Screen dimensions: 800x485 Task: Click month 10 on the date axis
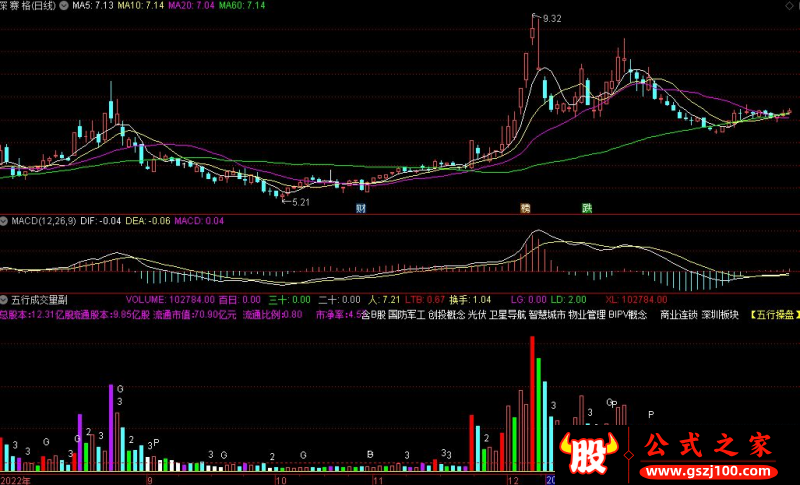point(281,480)
